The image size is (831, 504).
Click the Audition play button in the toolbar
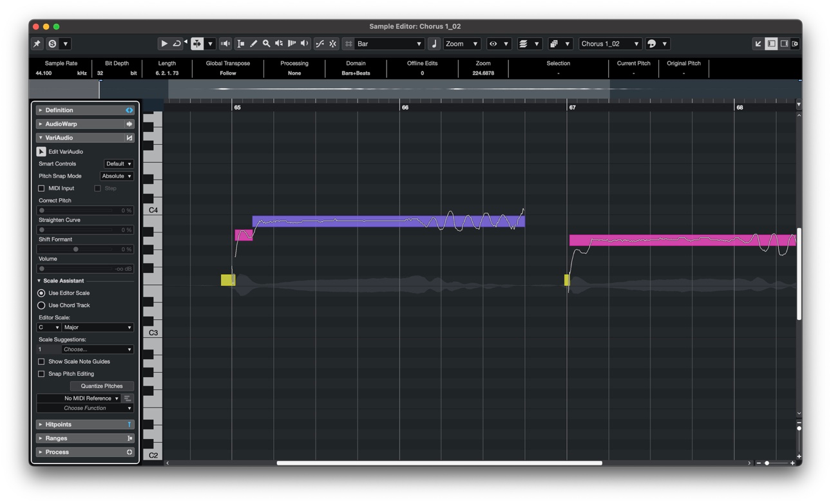point(164,44)
